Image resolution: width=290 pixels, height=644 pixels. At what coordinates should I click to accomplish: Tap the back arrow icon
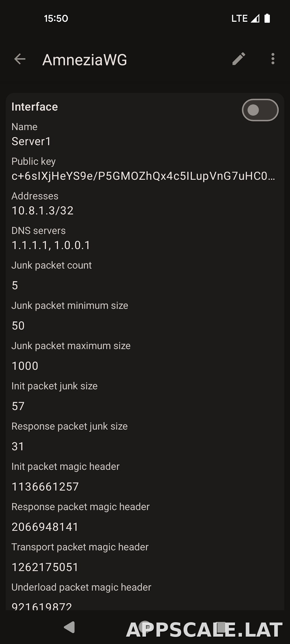20,59
